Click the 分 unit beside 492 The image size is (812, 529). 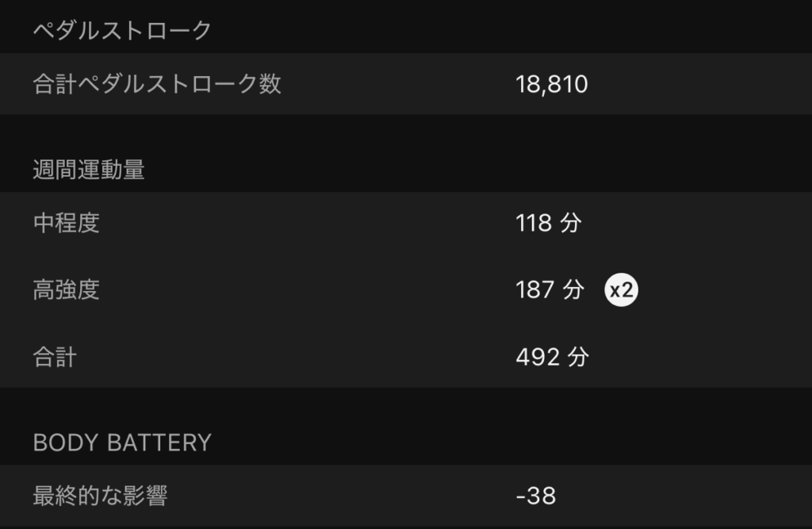pos(578,357)
